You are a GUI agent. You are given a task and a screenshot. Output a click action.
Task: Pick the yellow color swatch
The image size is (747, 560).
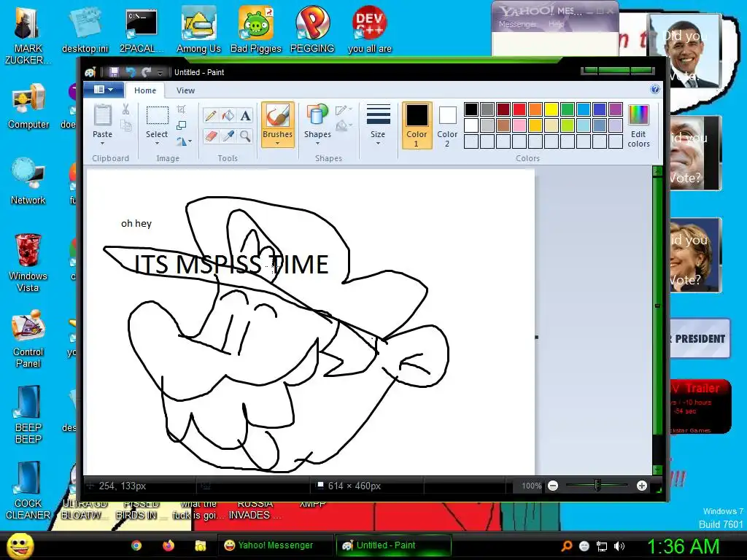point(551,109)
